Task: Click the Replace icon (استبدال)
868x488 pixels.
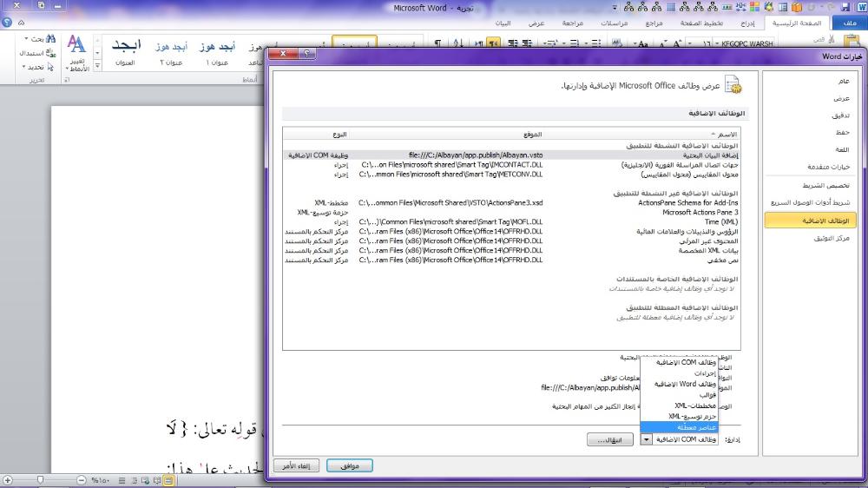Action: (51, 53)
